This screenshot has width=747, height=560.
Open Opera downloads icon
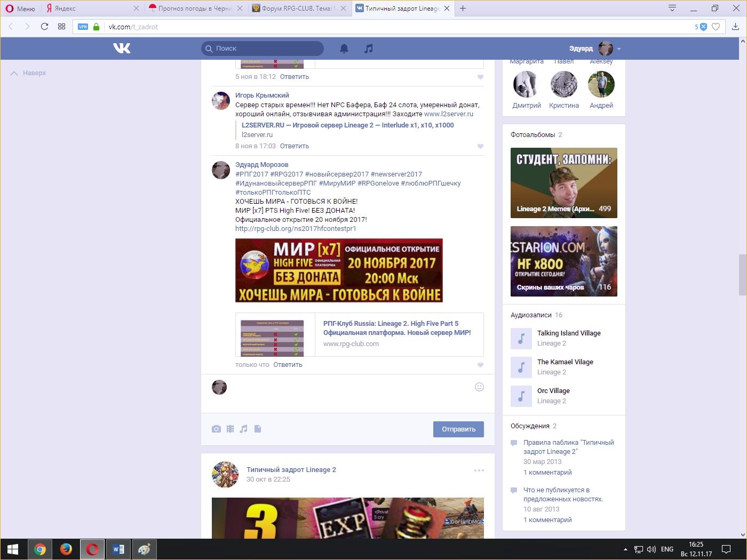735,27
